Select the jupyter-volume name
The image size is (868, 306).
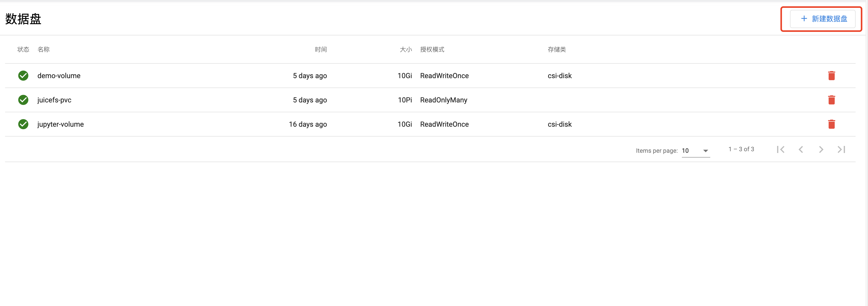61,124
